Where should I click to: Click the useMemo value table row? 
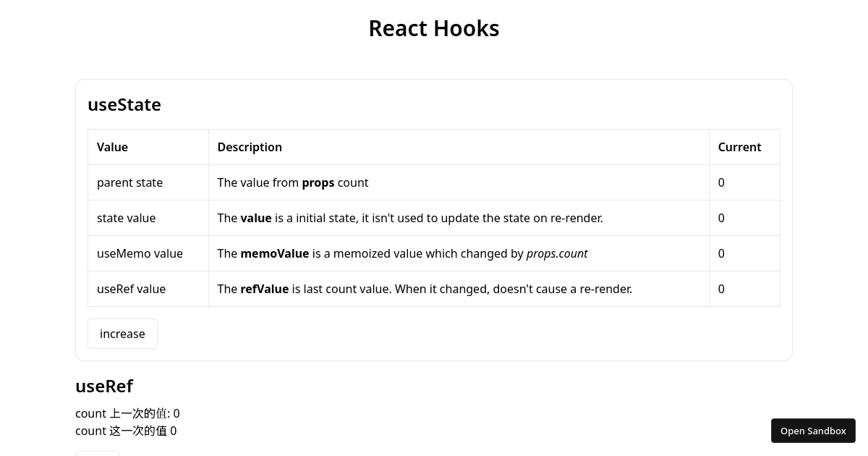pos(140,253)
